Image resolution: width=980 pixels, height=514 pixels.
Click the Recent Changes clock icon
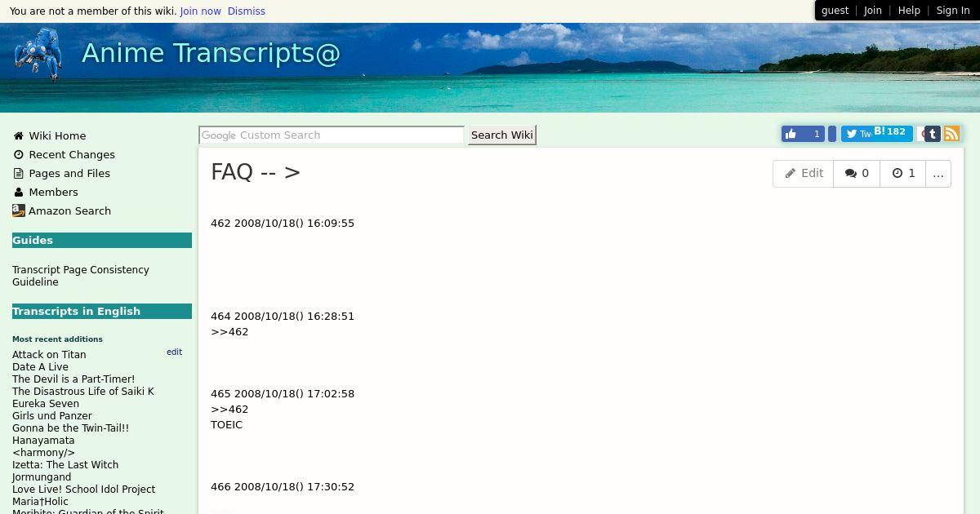pos(18,155)
